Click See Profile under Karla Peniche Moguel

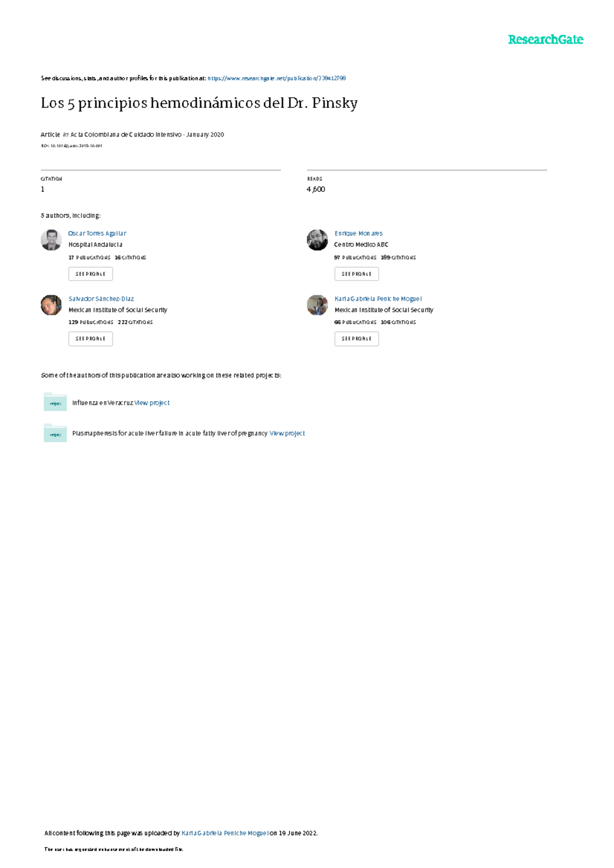pyautogui.click(x=357, y=339)
